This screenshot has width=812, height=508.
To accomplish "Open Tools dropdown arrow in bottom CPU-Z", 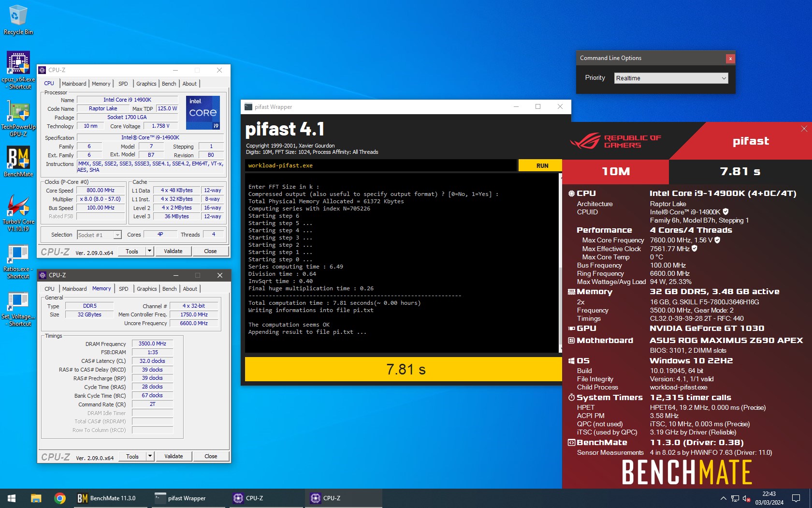I will (x=150, y=456).
